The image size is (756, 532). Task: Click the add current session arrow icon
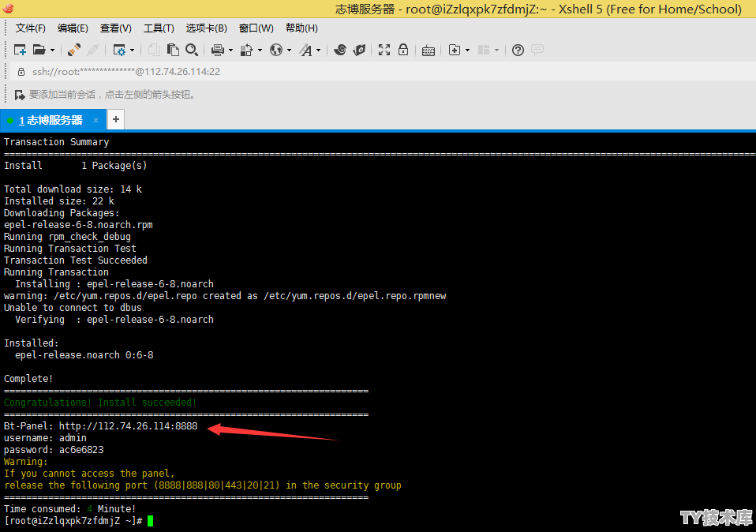click(19, 95)
